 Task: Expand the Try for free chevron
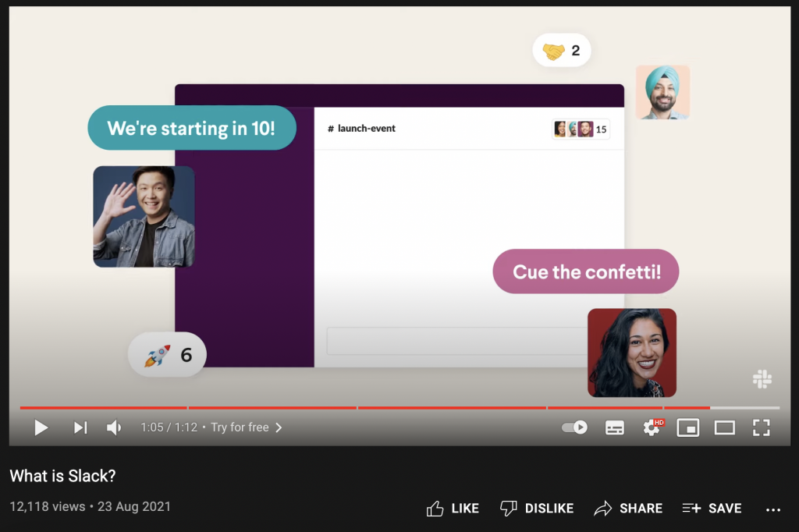click(279, 427)
